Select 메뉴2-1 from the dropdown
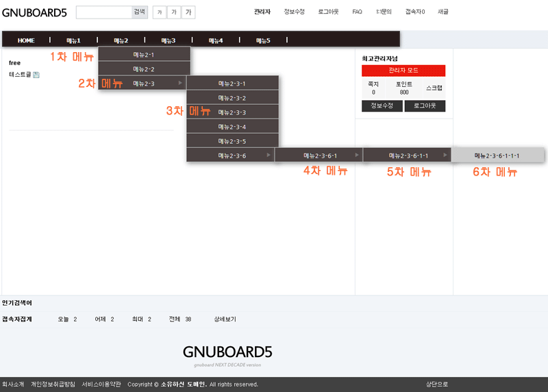The image size is (548, 392). click(144, 54)
